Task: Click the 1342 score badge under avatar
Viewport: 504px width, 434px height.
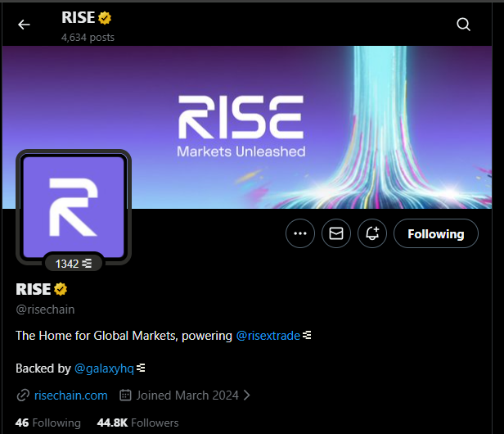Action: click(x=74, y=264)
